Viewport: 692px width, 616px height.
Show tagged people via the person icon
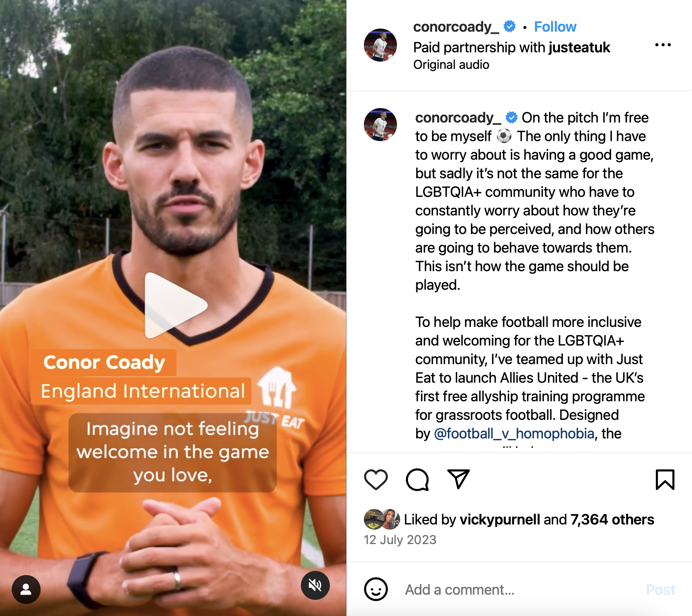click(x=26, y=589)
